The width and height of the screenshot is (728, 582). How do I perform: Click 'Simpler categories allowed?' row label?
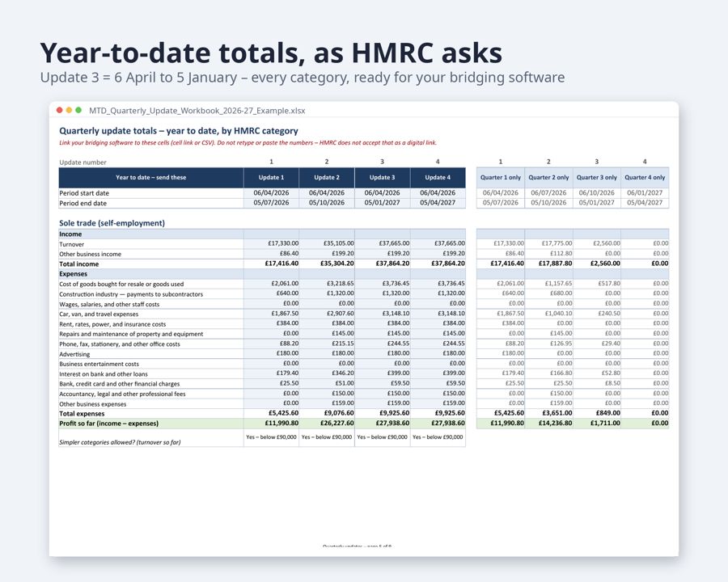pyautogui.click(x=120, y=442)
